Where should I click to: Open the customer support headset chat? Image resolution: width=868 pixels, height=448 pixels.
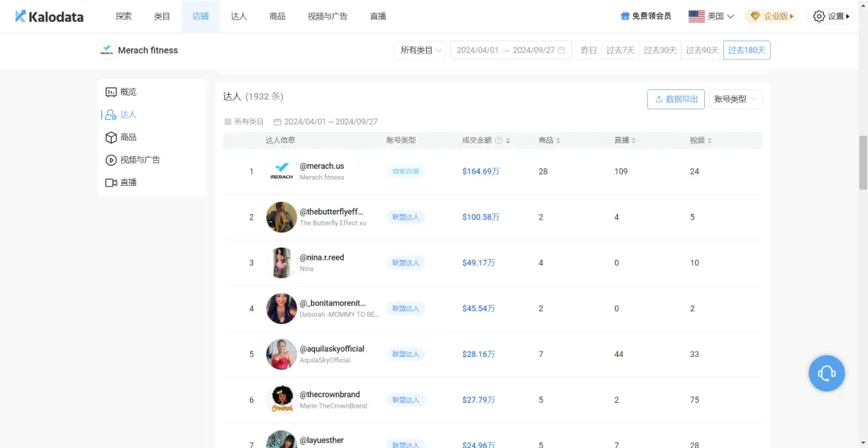[826, 373]
